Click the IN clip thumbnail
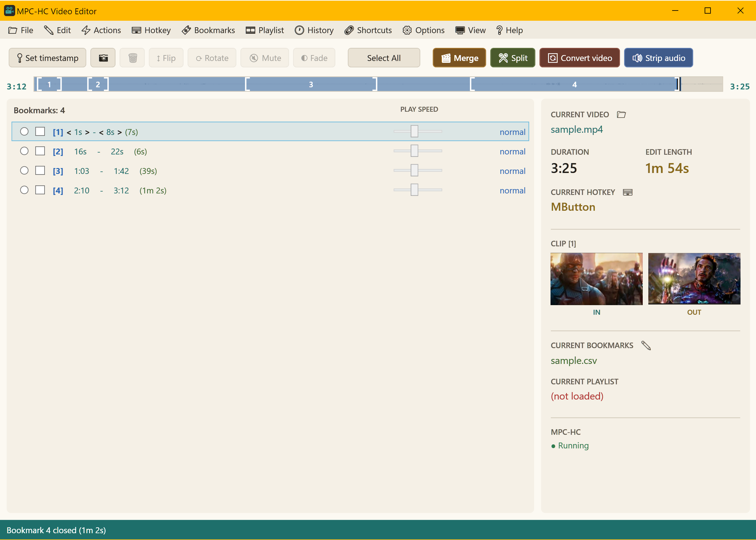 pyautogui.click(x=596, y=279)
